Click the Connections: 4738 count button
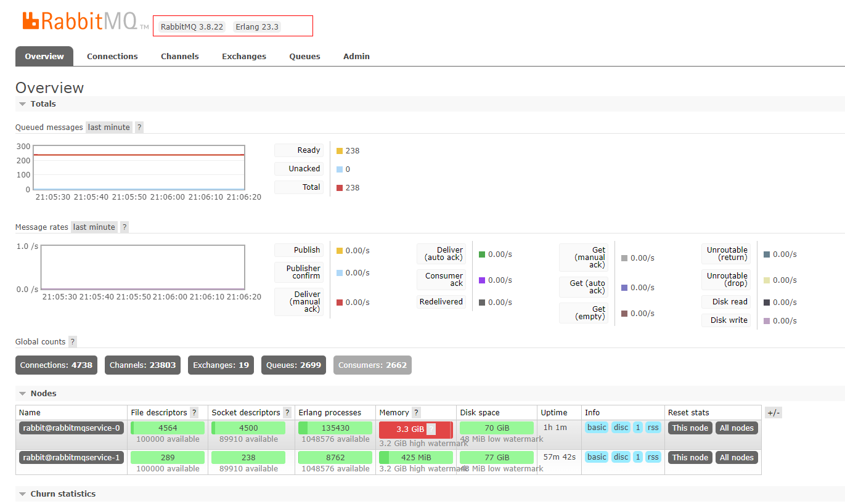The height and width of the screenshot is (504, 845). click(x=56, y=365)
